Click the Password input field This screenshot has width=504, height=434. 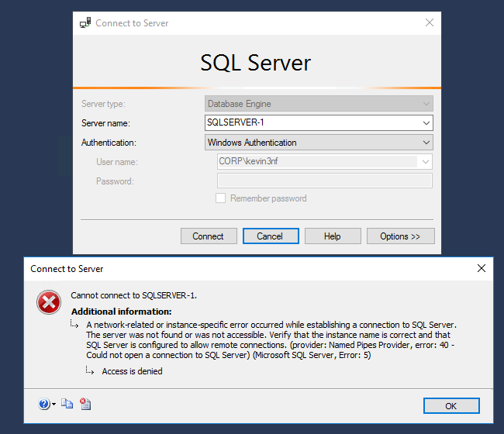325,181
